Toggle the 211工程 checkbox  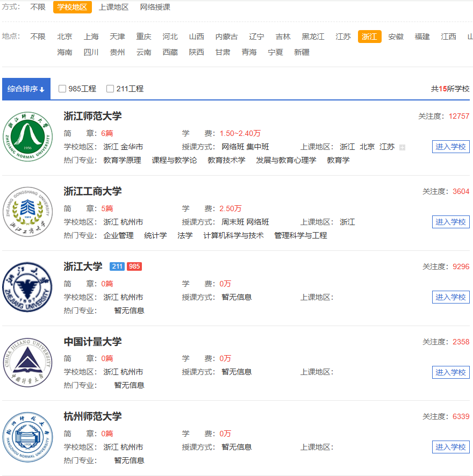coord(110,89)
